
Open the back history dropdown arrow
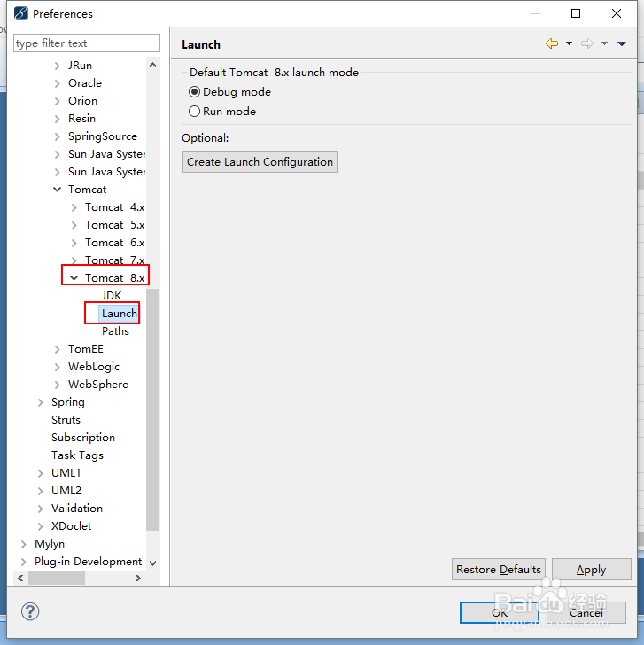point(569,43)
